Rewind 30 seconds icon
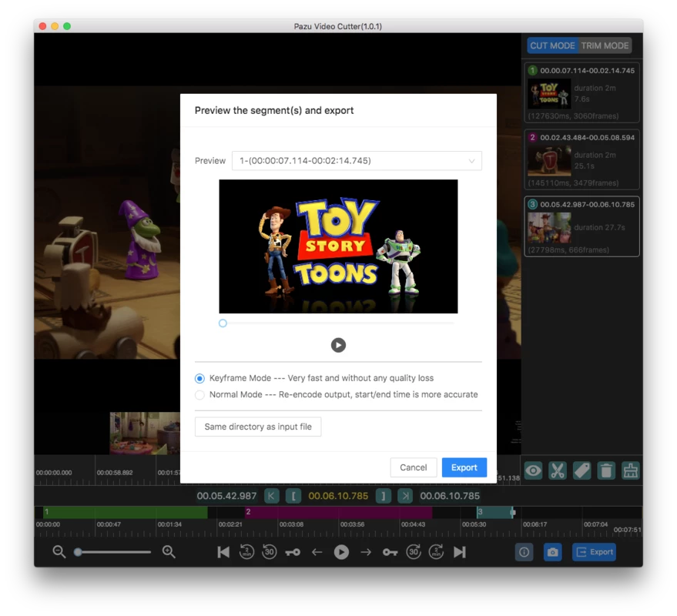 [270, 551]
